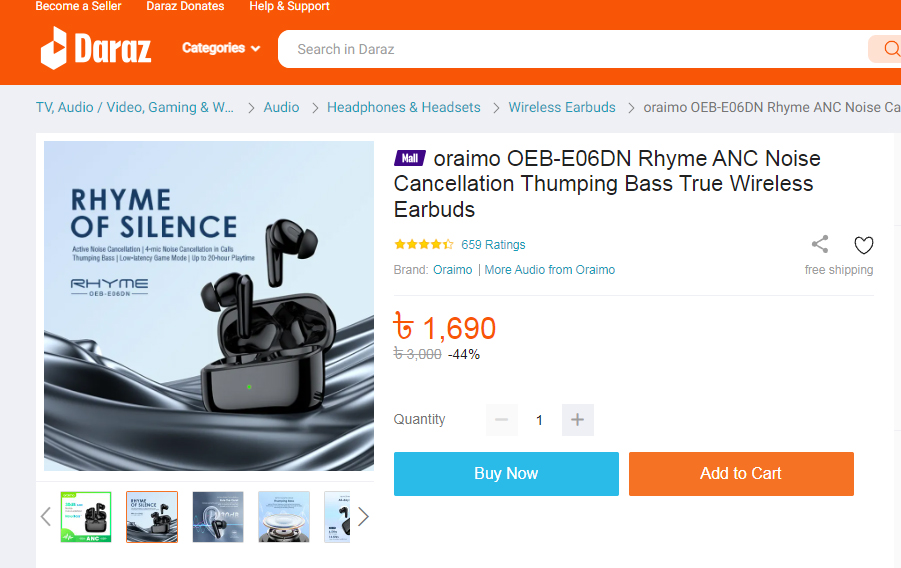This screenshot has width=901, height=568.
Task: Show next product thumbnails
Action: [363, 516]
